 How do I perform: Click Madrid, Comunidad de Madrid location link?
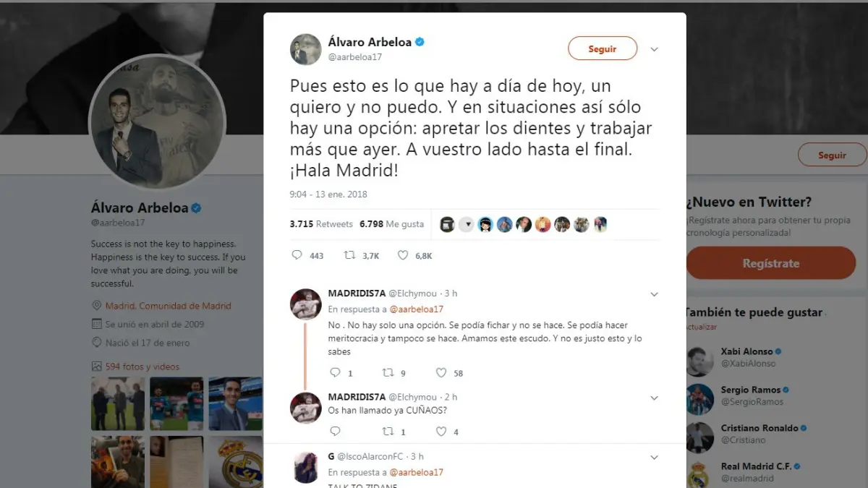click(168, 306)
